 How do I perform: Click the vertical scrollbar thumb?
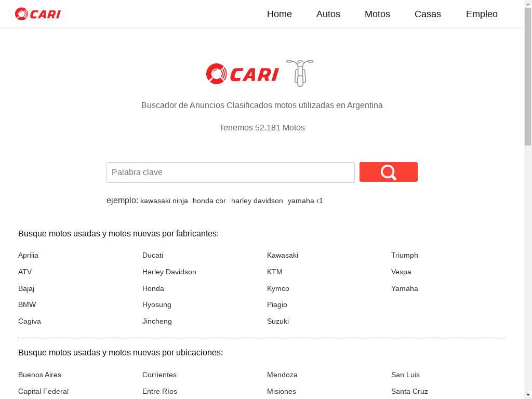point(528,77)
